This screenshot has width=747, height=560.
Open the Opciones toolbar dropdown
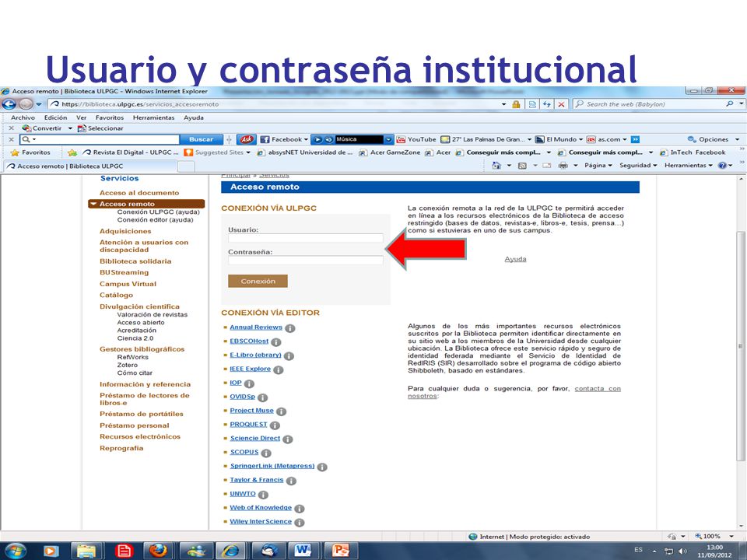click(x=714, y=139)
